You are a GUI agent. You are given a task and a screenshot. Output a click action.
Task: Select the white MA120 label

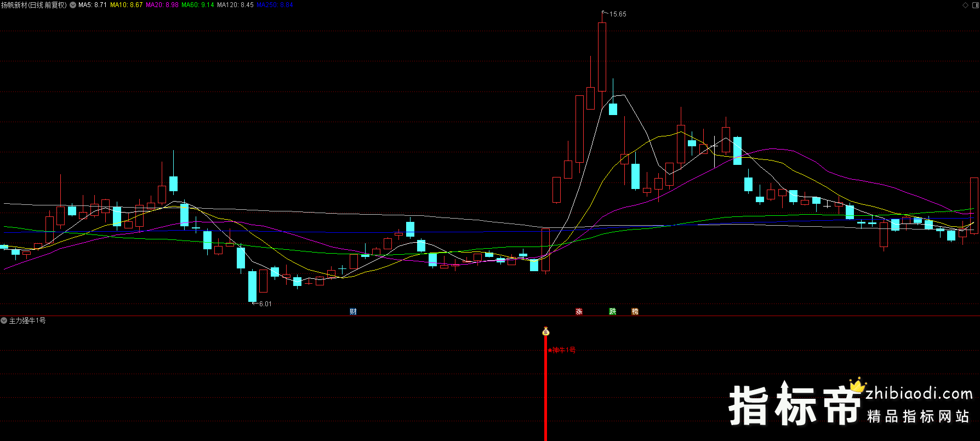click(x=235, y=5)
